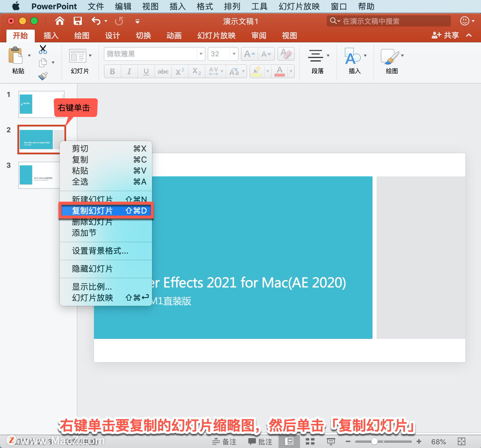Toggle the Comments pane in status bar

[260, 442]
